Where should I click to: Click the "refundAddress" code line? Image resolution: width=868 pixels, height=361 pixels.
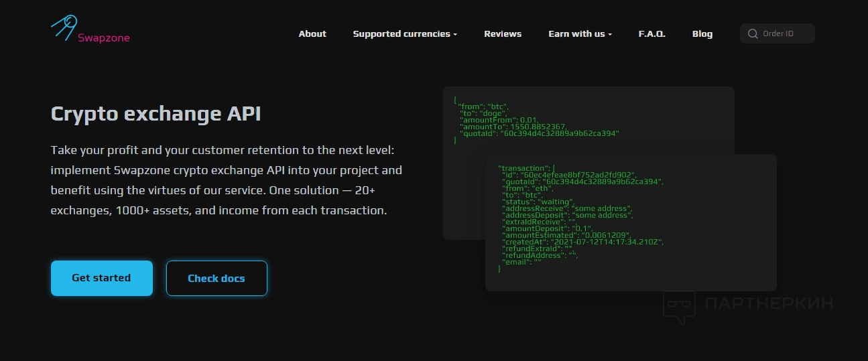pos(540,255)
